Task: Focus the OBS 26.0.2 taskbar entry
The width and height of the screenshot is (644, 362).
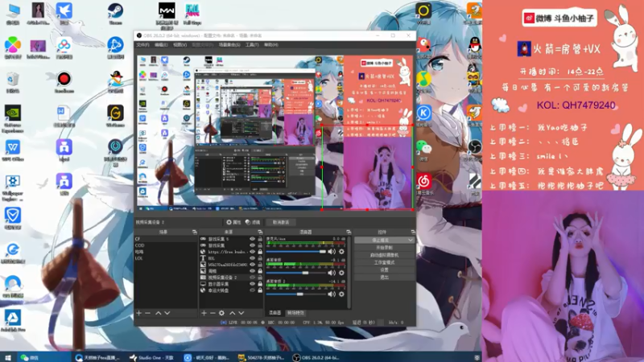Action: click(316, 358)
